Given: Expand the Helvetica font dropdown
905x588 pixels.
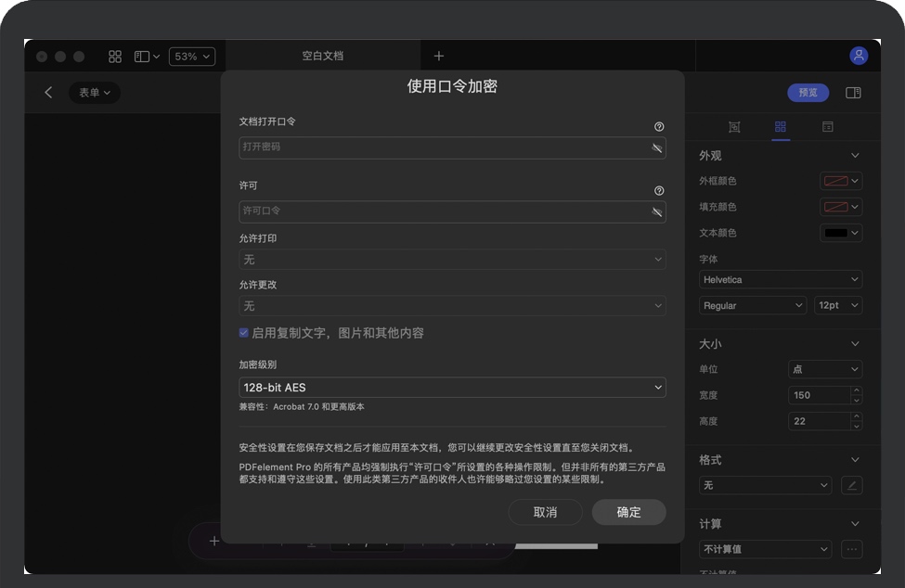Looking at the screenshot, I should [780, 279].
